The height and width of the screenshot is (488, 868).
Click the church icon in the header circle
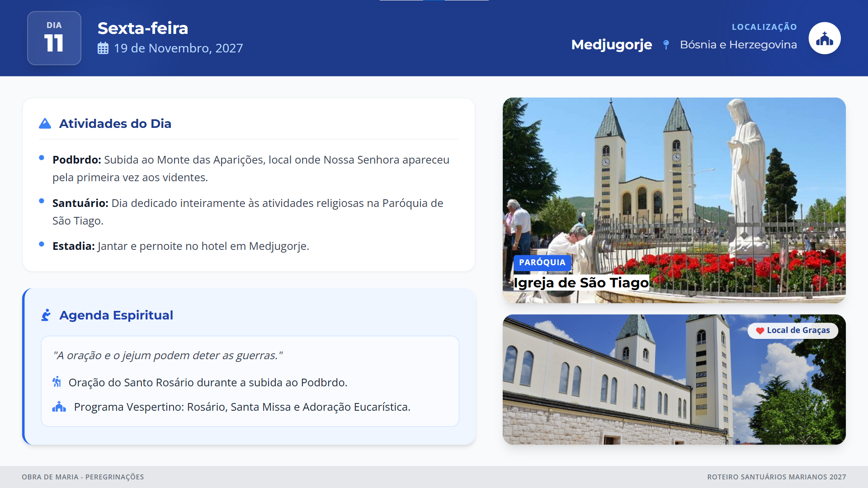[x=824, y=38]
